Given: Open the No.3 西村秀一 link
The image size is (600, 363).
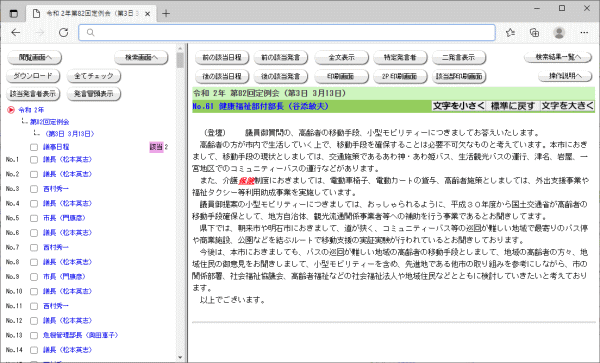Looking at the screenshot, I should [x=55, y=189].
